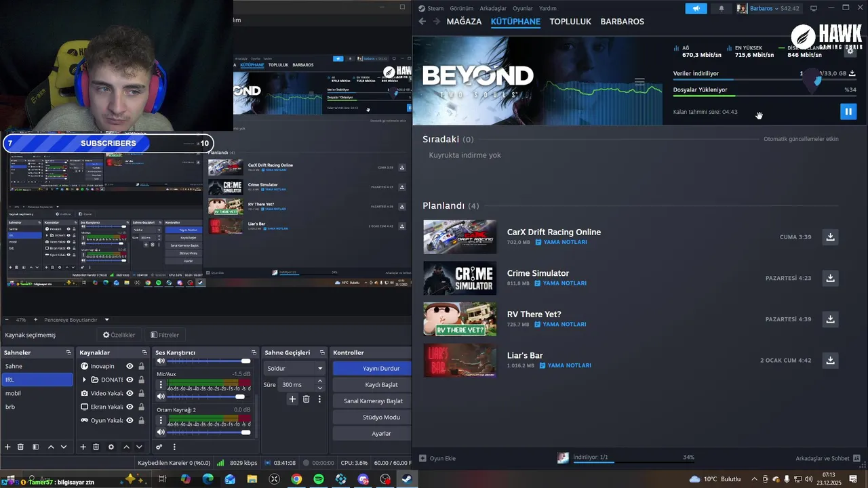The height and width of the screenshot is (488, 868).
Task: Open Microsoft Edge from the taskbar
Action: pos(208,479)
